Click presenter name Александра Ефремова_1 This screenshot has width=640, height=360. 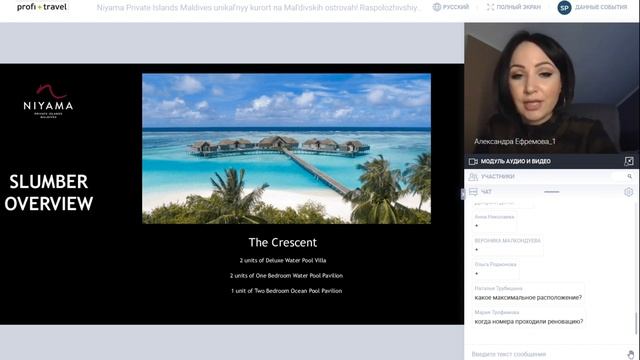click(515, 141)
